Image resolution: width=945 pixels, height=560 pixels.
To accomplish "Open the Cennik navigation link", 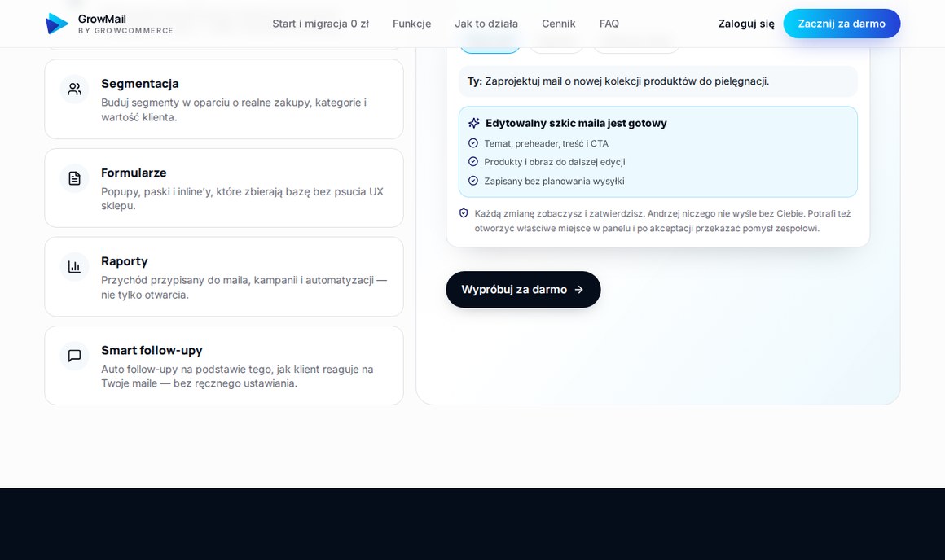I will 559,24.
